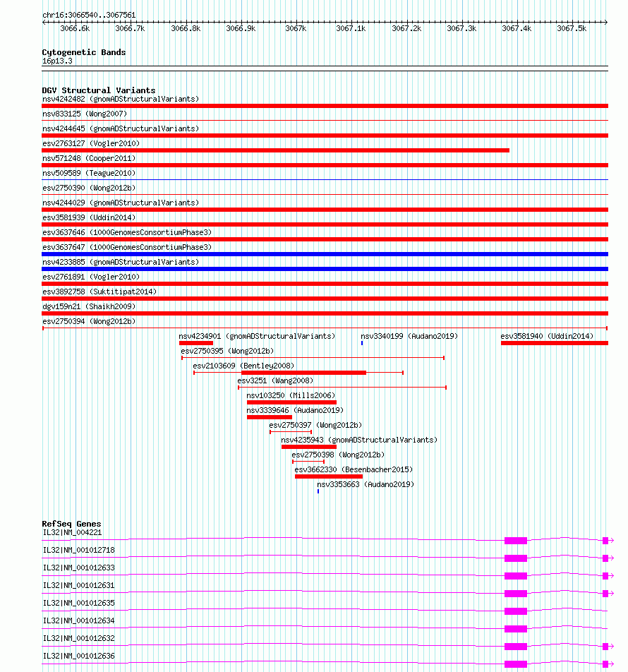Click the 3066.6k ruler tick label

(x=75, y=28)
